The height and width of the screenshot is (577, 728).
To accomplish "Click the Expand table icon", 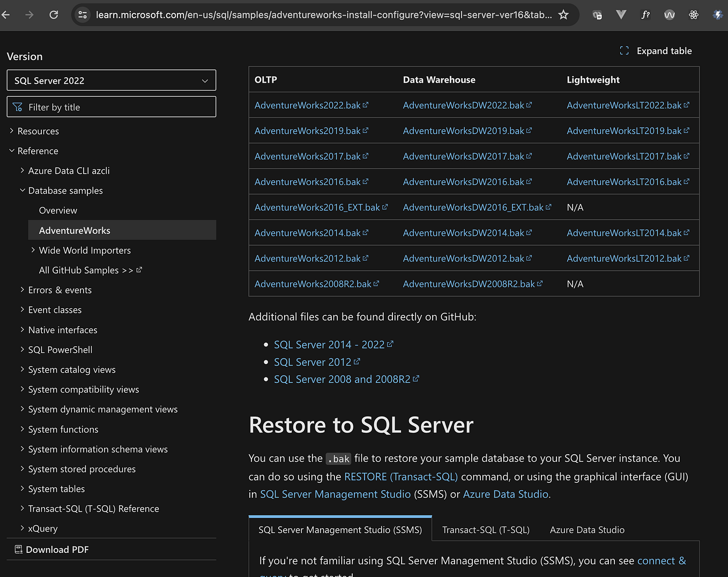I will click(x=624, y=51).
